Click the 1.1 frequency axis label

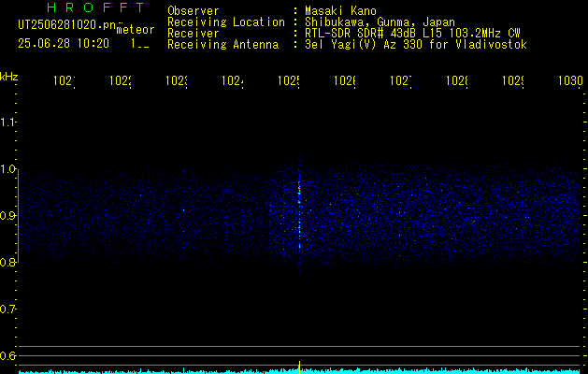click(x=8, y=122)
